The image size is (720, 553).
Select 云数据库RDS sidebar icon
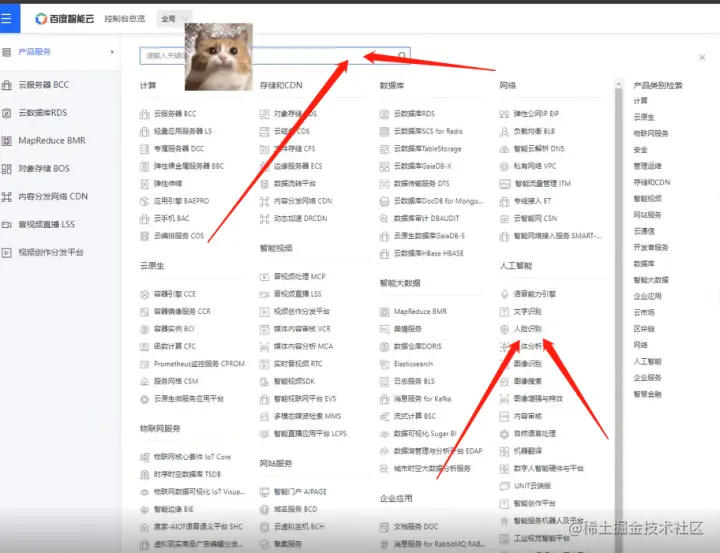point(6,113)
